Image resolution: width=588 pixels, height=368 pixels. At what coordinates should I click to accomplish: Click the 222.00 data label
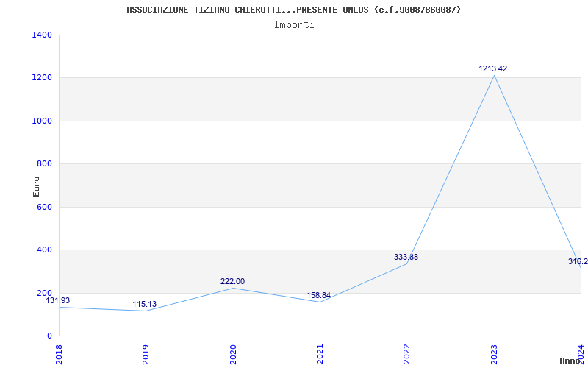point(232,282)
